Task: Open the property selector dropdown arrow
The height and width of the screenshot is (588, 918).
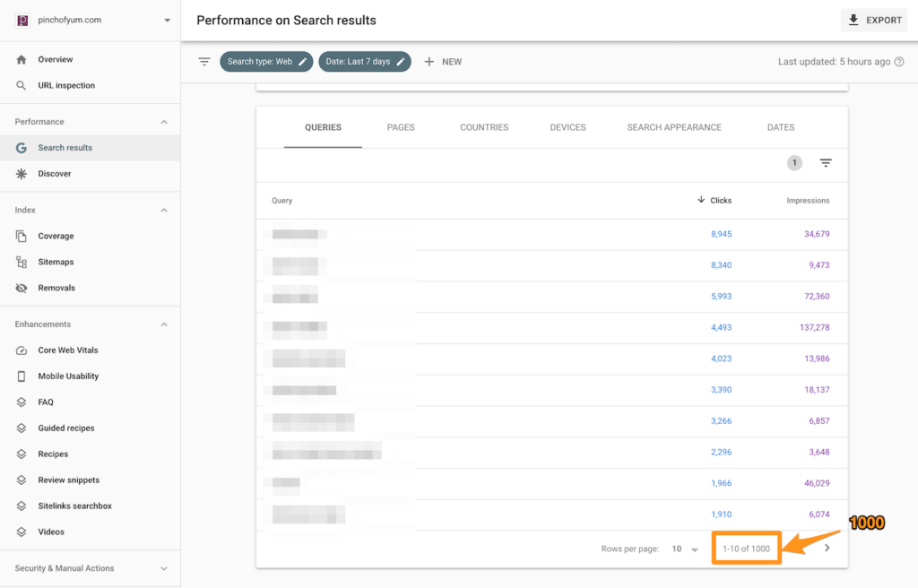Action: (167, 20)
